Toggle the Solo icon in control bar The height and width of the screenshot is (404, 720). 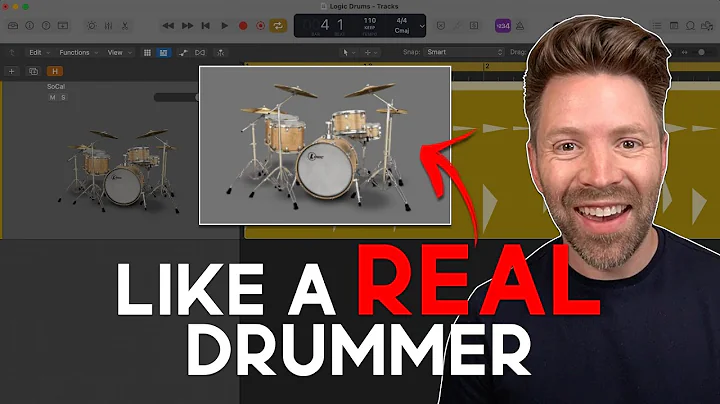click(474, 26)
